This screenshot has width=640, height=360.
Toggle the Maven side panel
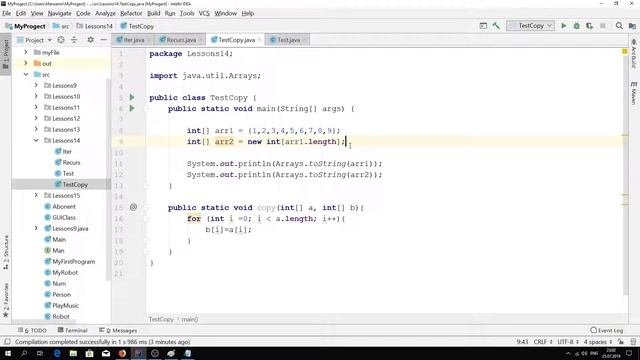pos(633,93)
